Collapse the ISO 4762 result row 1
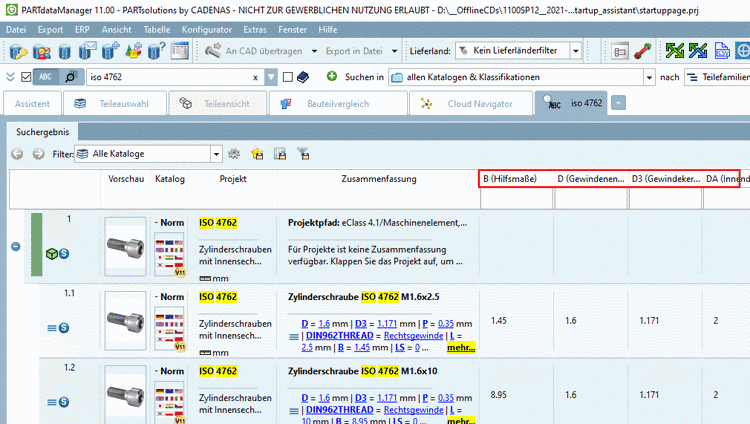Screen dimensions: 750x424 (x=15, y=246)
